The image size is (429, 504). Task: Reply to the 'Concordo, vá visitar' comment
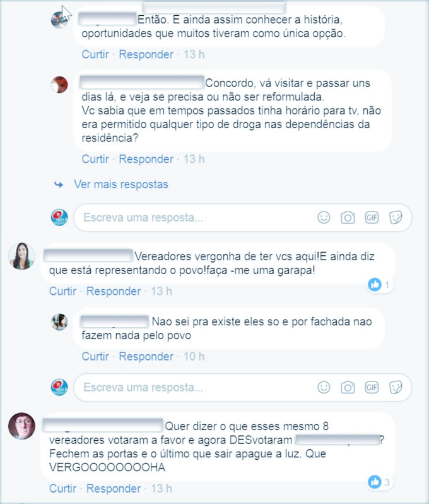point(146,159)
